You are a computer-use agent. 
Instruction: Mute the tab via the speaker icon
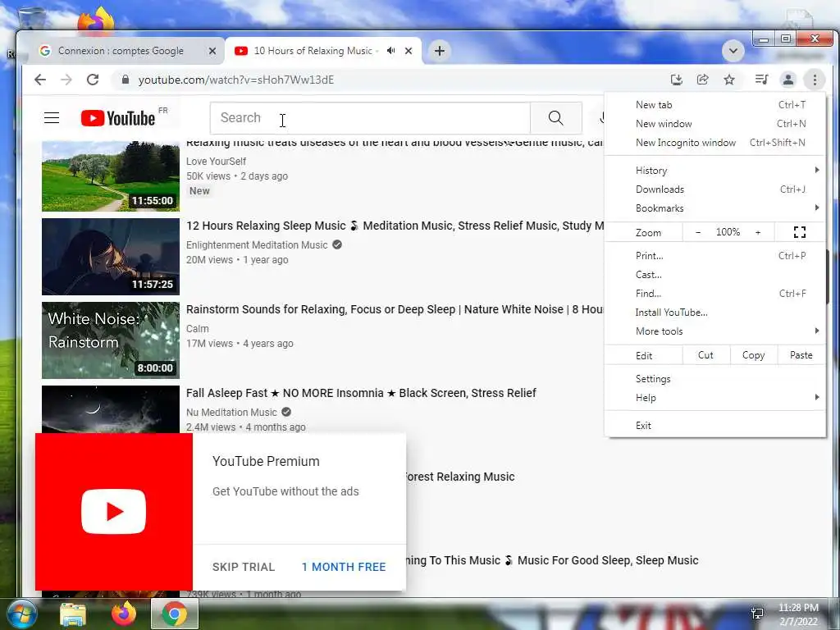391,51
